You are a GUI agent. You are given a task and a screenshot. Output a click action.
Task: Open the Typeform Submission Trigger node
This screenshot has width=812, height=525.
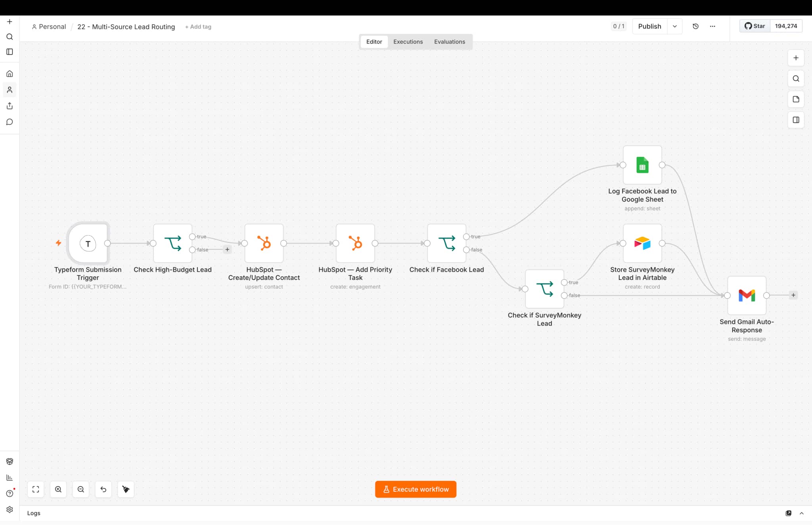88,243
